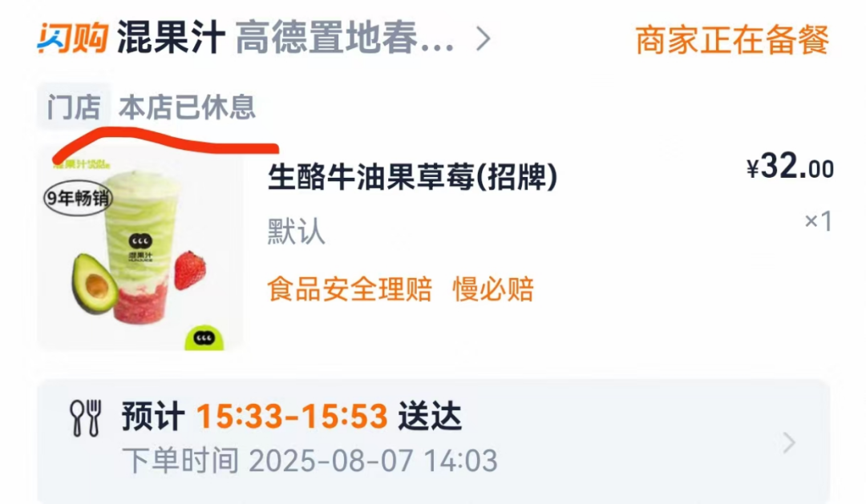Tap the ×1 quantity indicator
The height and width of the screenshot is (504, 866).
pos(818,221)
